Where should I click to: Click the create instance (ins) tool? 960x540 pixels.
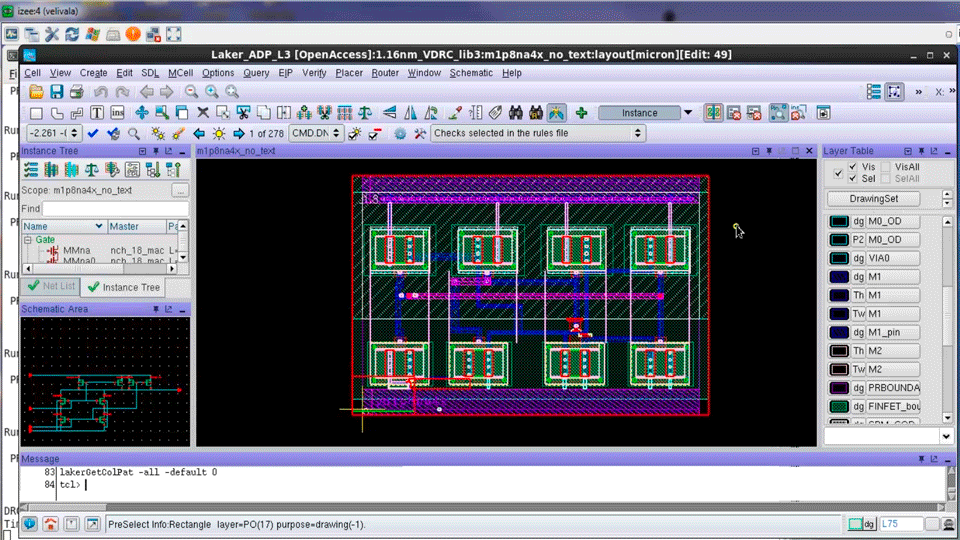pyautogui.click(x=117, y=113)
